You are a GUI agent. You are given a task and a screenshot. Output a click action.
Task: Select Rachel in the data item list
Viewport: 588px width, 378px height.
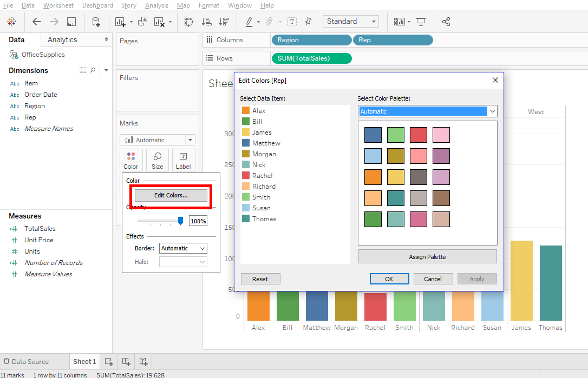262,176
